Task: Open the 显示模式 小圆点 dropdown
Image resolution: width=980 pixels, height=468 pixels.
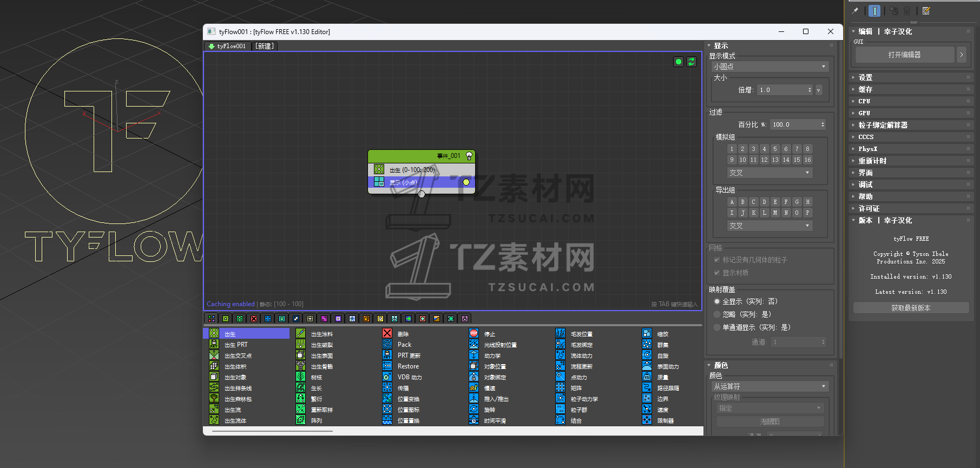Action: tap(770, 67)
